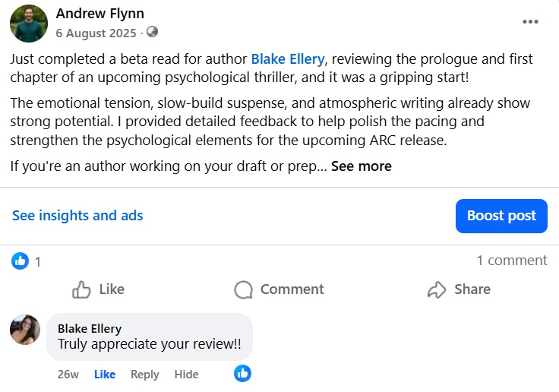Image resolution: width=559 pixels, height=392 pixels.
Task: Expand post text with See more
Action: coord(361,166)
